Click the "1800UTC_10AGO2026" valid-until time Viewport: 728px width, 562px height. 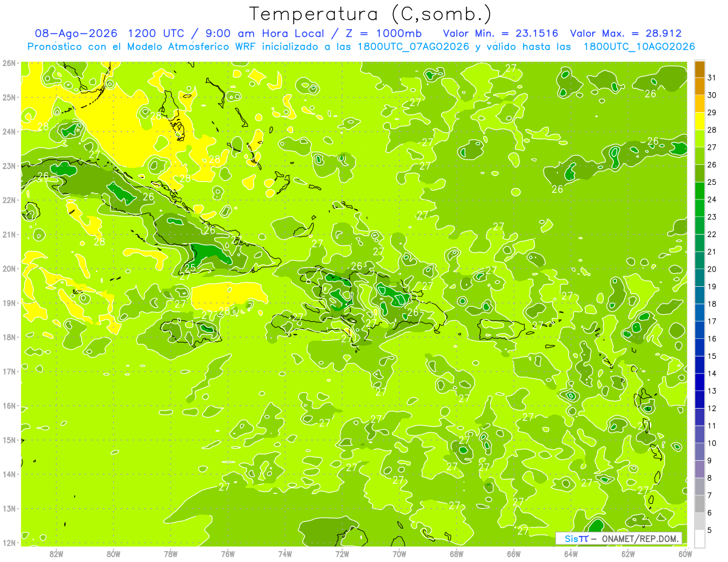click(639, 47)
